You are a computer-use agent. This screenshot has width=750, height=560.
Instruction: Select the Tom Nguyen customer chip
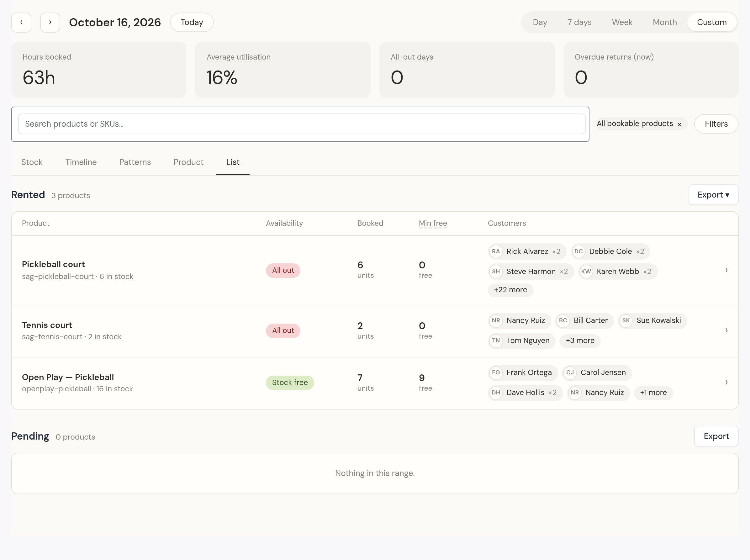tap(521, 341)
